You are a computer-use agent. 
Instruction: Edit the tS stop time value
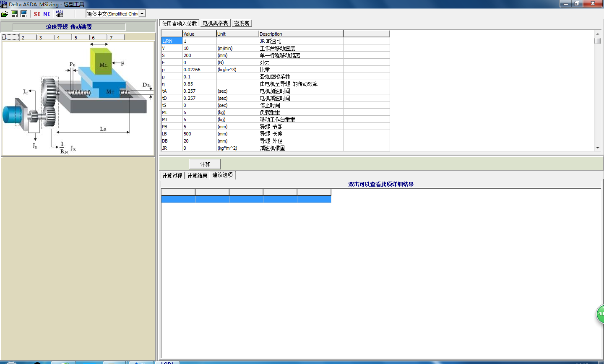click(x=200, y=105)
